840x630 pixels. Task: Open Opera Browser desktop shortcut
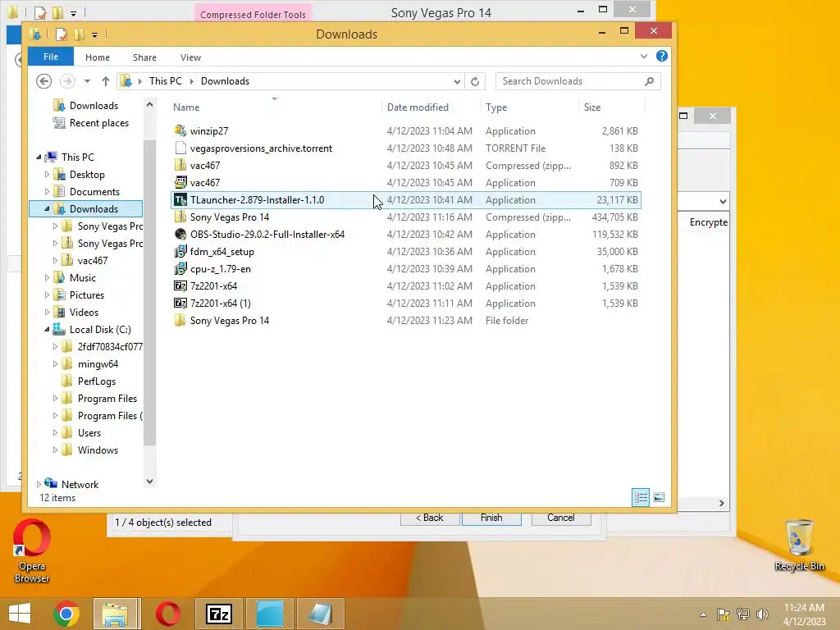coord(32,551)
